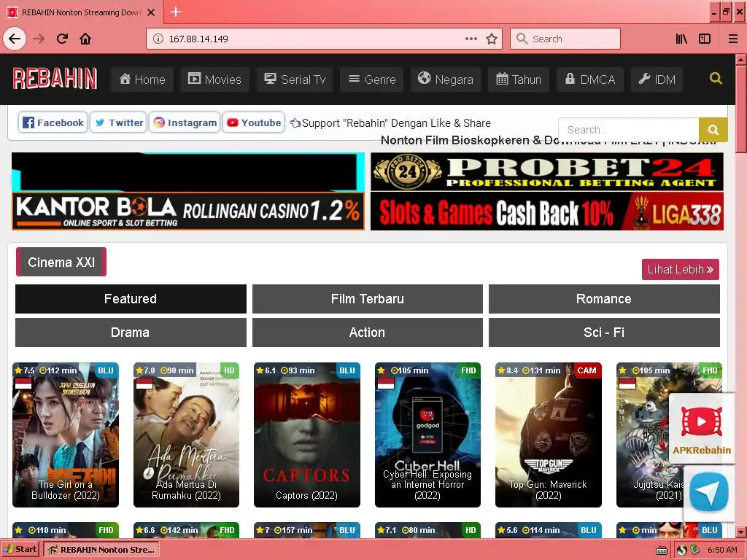Bookmark this page with the star icon

tap(492, 39)
